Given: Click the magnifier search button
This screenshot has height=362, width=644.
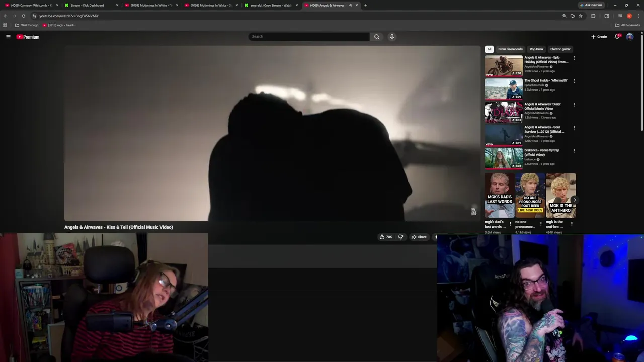Looking at the screenshot, I should pos(376,37).
